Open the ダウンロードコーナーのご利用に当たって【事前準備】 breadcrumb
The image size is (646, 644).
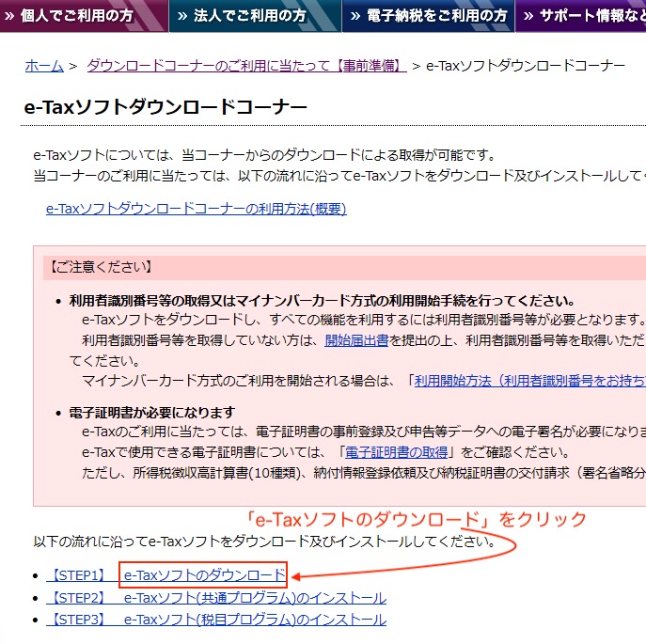tap(245, 66)
